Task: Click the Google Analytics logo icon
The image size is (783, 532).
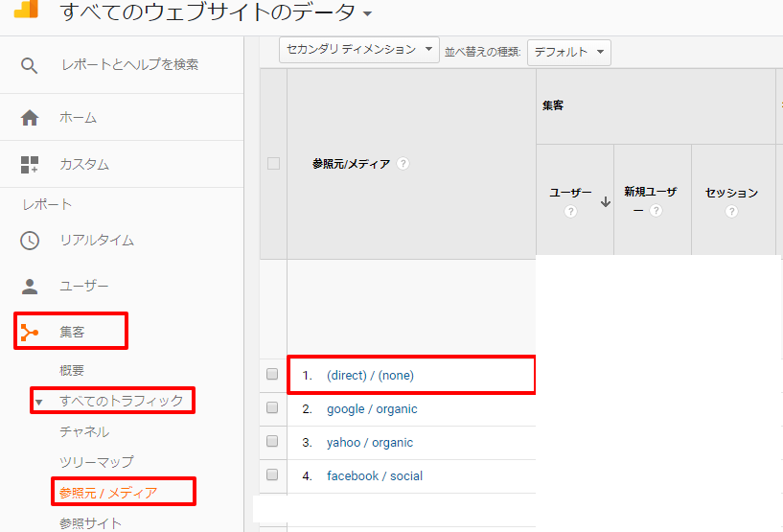Action: tap(26, 10)
